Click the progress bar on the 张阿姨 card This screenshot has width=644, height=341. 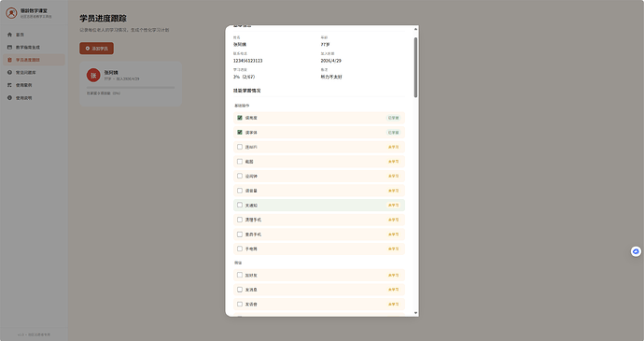[x=131, y=88]
